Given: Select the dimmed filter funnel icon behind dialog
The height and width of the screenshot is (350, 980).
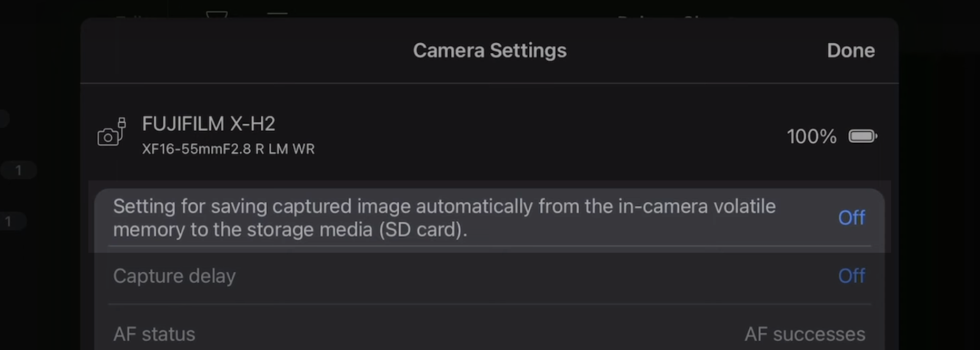Looking at the screenshot, I should 217,14.
